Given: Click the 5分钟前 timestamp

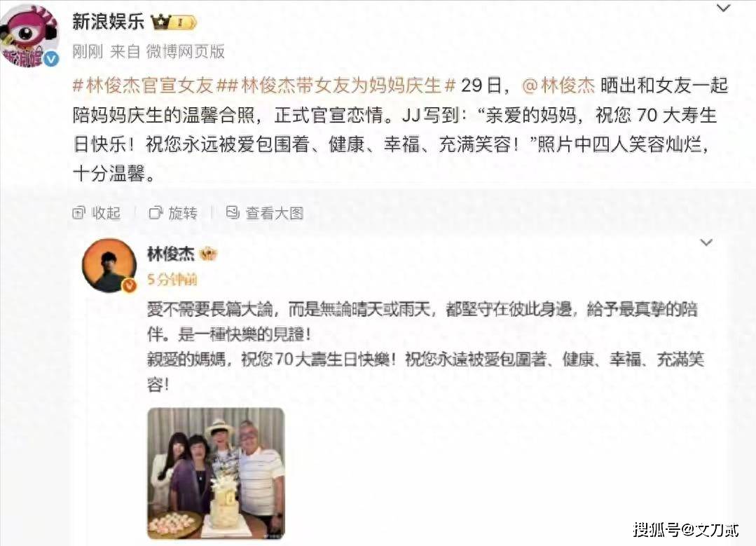Looking at the screenshot, I should [172, 279].
